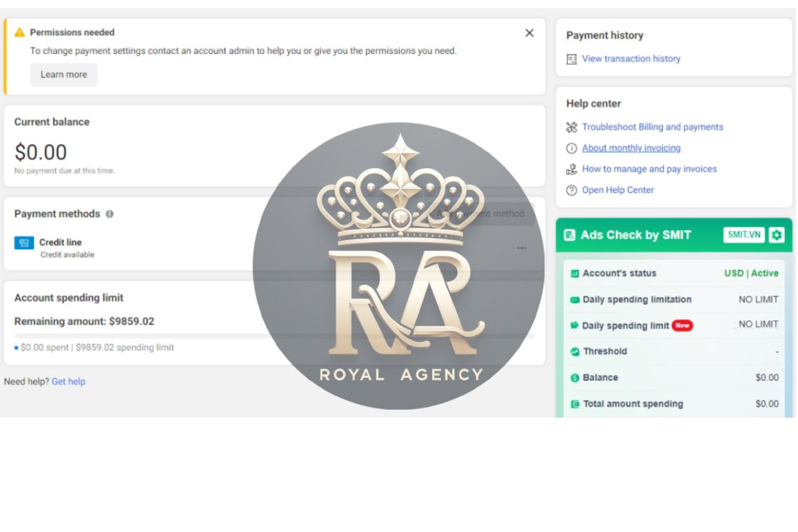Click the Total amount spending wallet icon
The height and width of the screenshot is (532, 798).
pos(575,405)
